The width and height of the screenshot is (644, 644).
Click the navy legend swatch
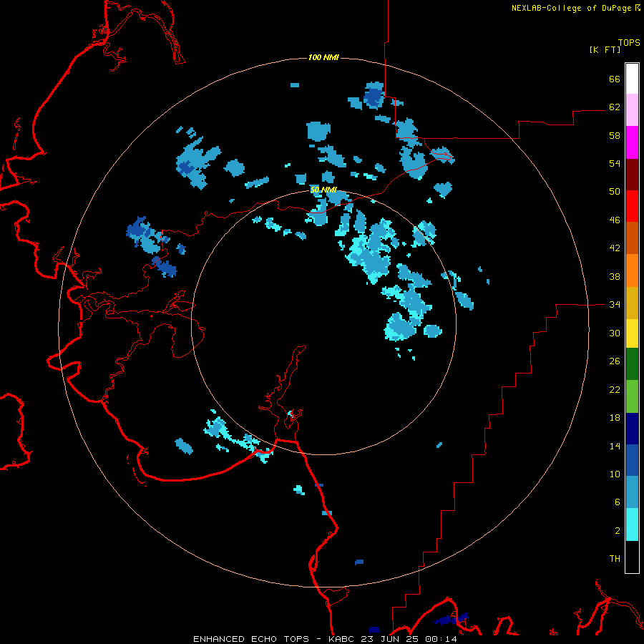pyautogui.click(x=632, y=429)
